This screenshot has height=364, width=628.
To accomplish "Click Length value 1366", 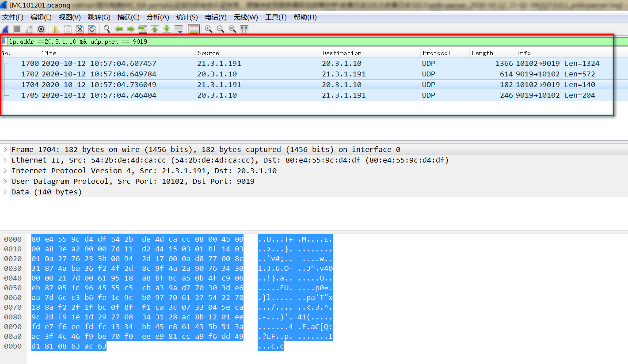I will pos(504,64).
